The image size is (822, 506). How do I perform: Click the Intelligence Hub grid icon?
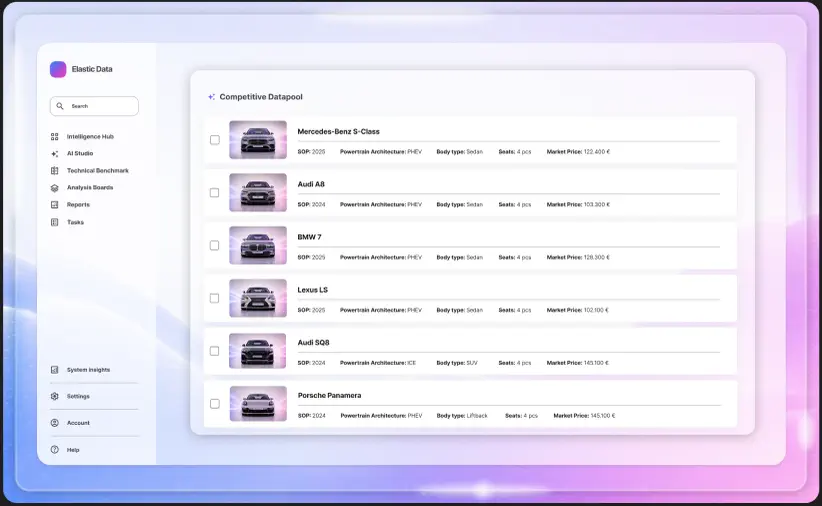pyautogui.click(x=55, y=137)
